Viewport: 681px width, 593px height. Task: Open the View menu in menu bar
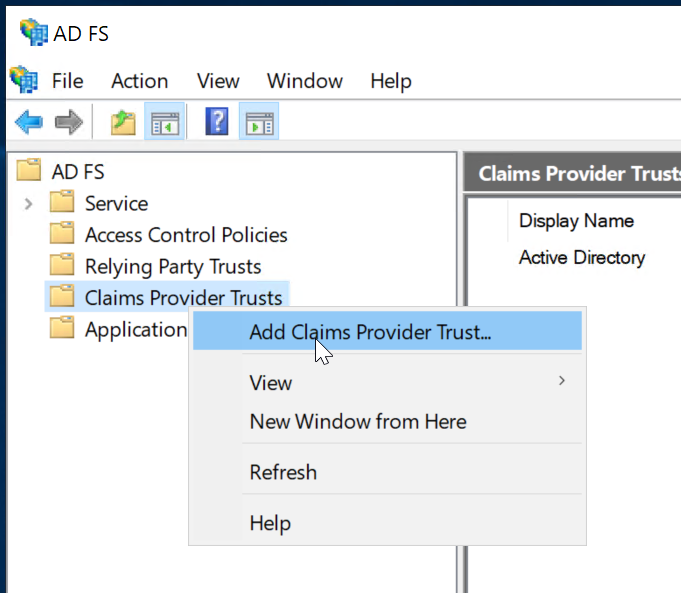tap(218, 81)
